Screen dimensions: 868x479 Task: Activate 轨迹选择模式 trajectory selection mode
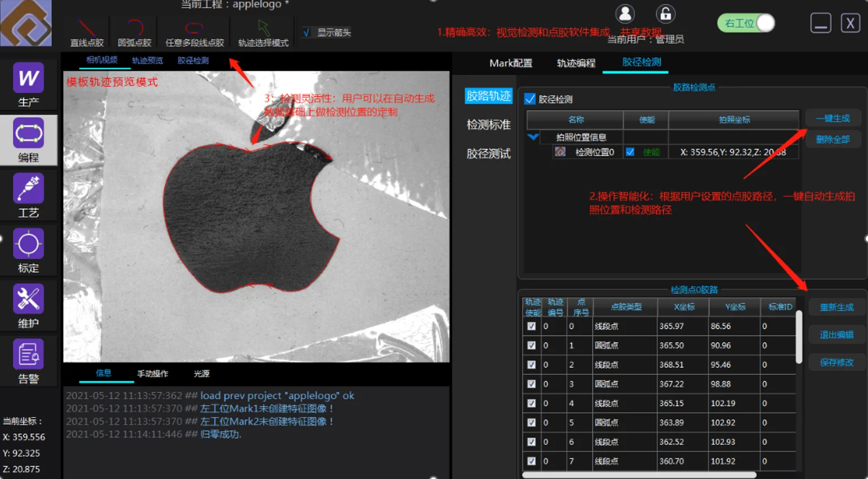263,33
